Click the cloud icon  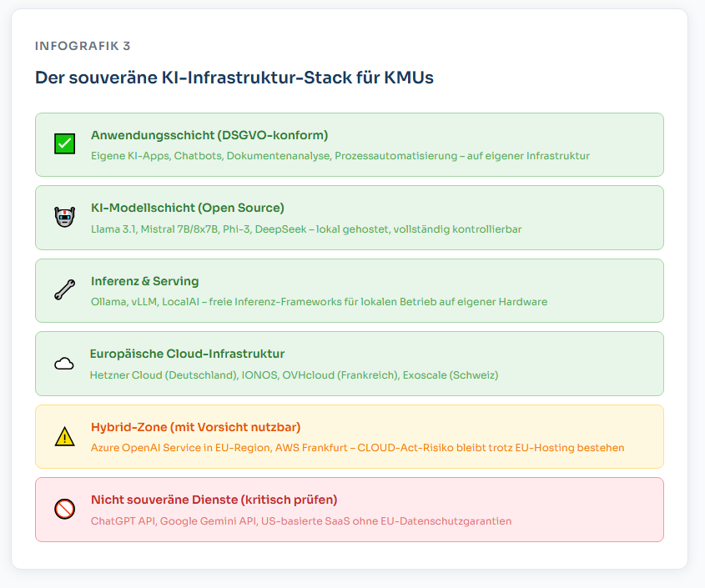pyautogui.click(x=64, y=364)
